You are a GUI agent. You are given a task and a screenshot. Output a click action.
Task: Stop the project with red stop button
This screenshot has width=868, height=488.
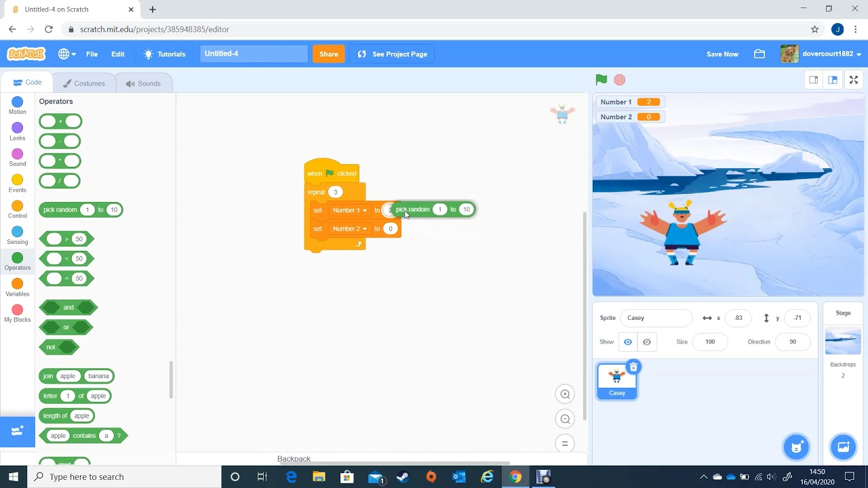619,80
